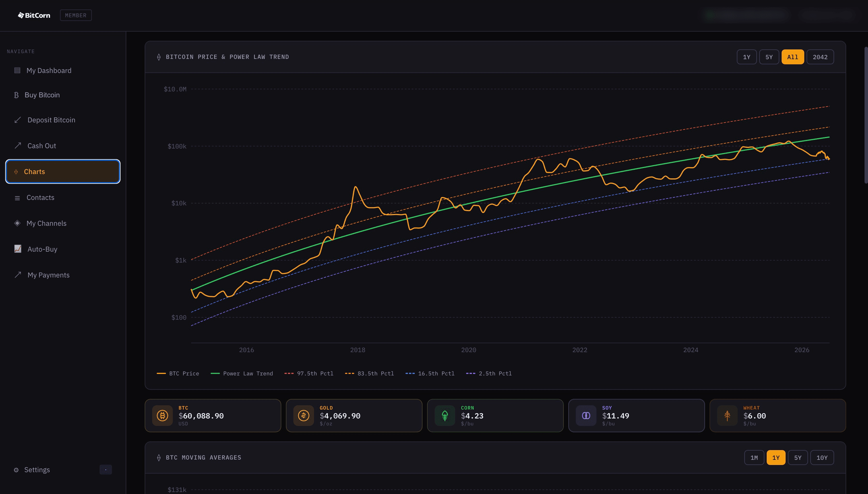This screenshot has height=494, width=868.
Task: Click the $10.0M axis label
Action: [x=175, y=89]
